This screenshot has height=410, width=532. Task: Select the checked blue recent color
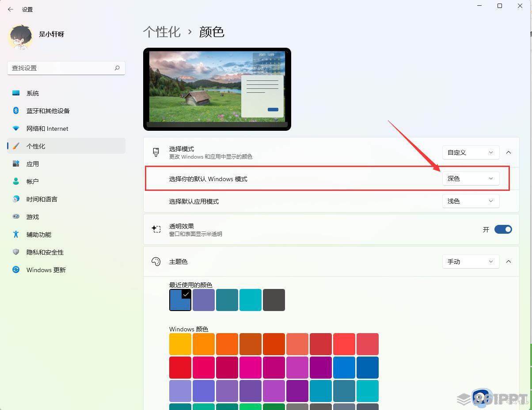pyautogui.click(x=180, y=300)
